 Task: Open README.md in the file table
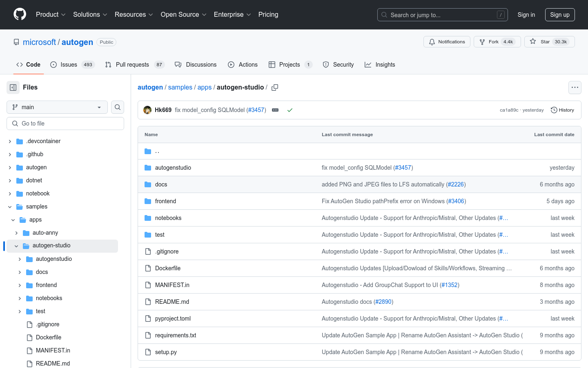172,302
